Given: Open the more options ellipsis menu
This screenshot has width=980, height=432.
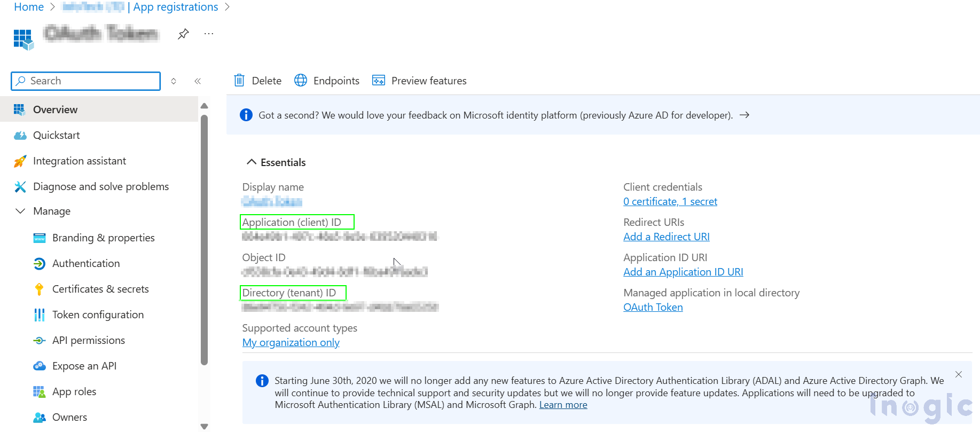Looking at the screenshot, I should coord(209,34).
